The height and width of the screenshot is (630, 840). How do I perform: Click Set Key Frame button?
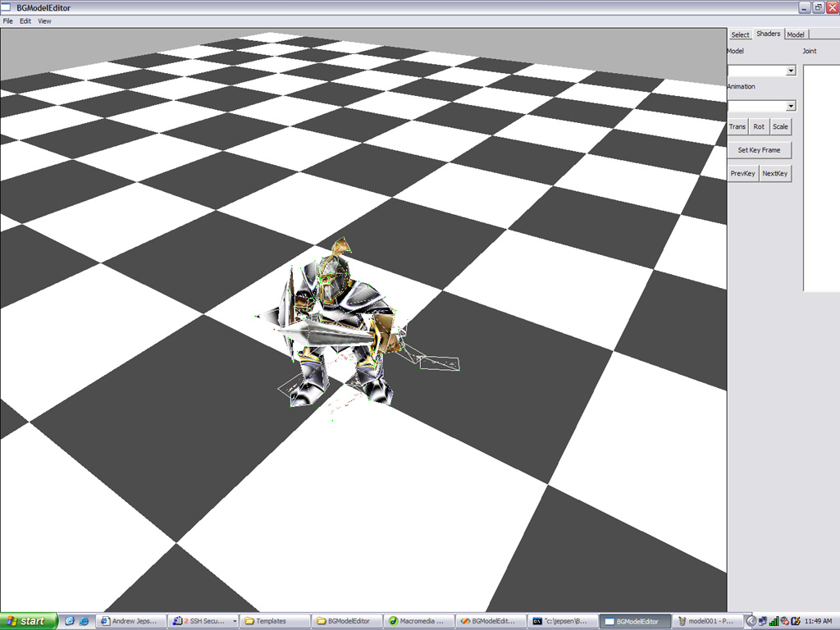(759, 150)
